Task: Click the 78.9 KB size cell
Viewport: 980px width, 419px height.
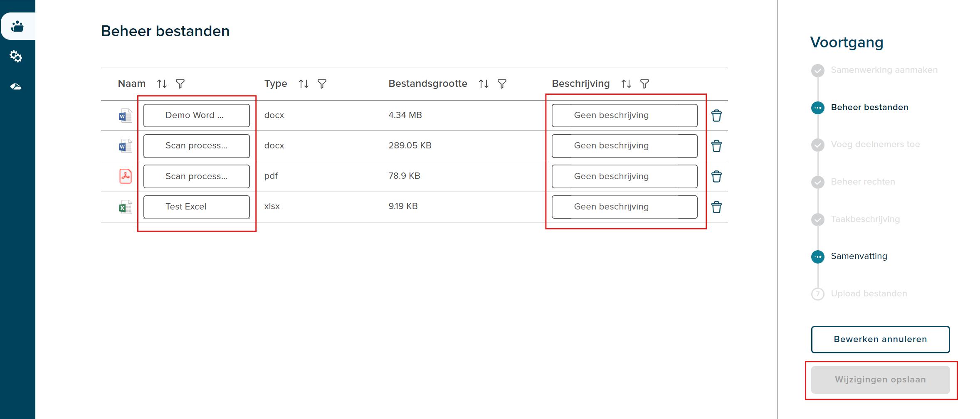Action: (404, 176)
